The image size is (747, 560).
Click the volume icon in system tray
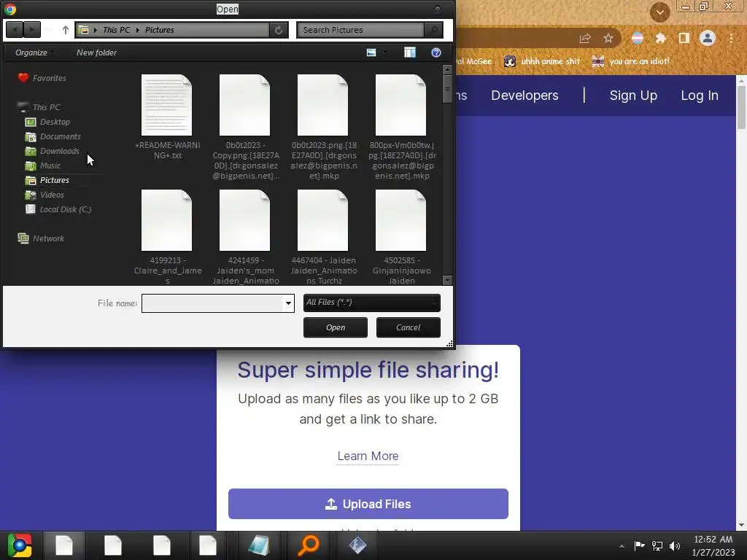(675, 545)
